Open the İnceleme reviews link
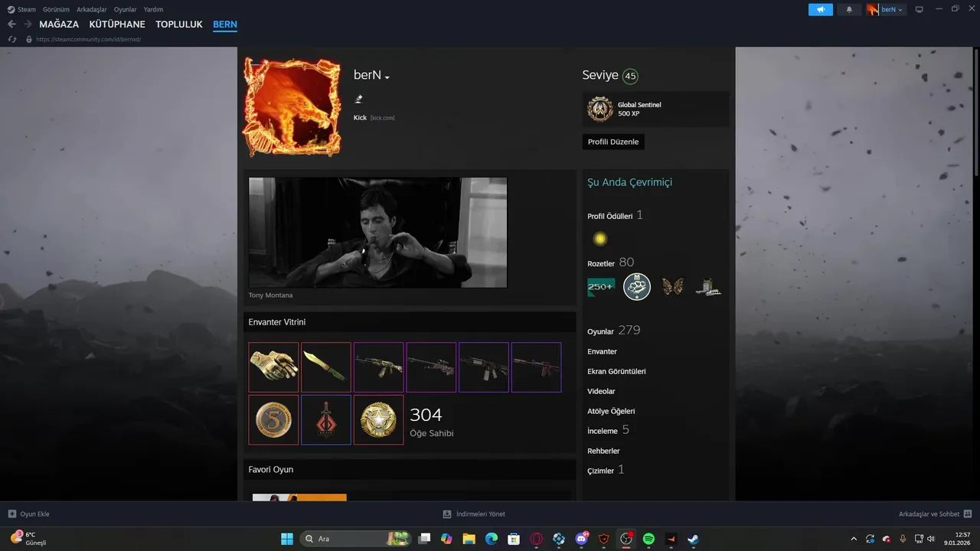 (x=603, y=431)
